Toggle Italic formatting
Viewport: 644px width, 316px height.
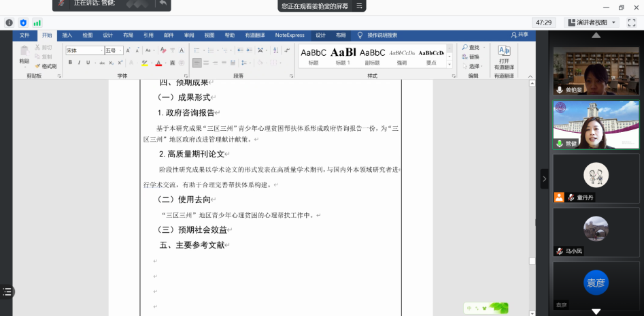(x=79, y=63)
